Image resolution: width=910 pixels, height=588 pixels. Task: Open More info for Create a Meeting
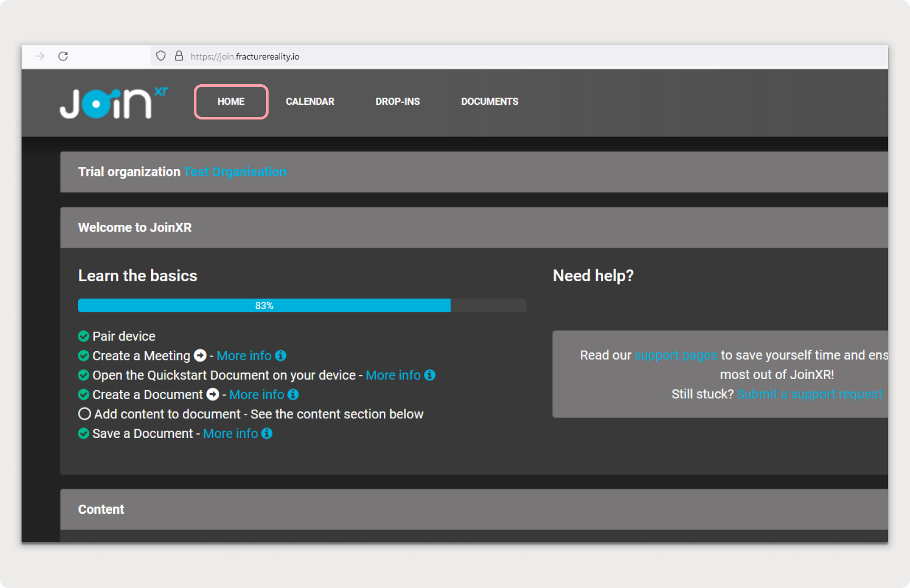coord(244,356)
